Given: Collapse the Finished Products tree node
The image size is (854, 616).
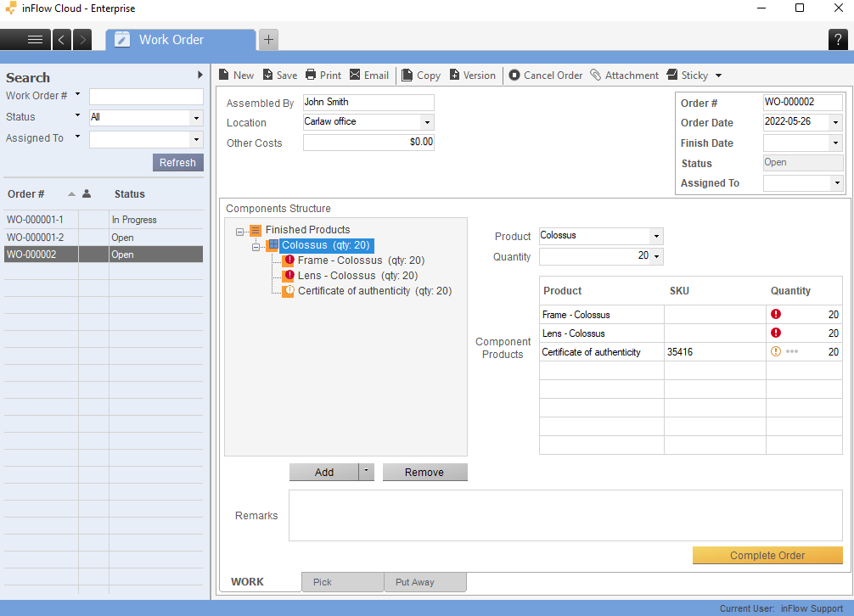Looking at the screenshot, I should click(x=239, y=232).
